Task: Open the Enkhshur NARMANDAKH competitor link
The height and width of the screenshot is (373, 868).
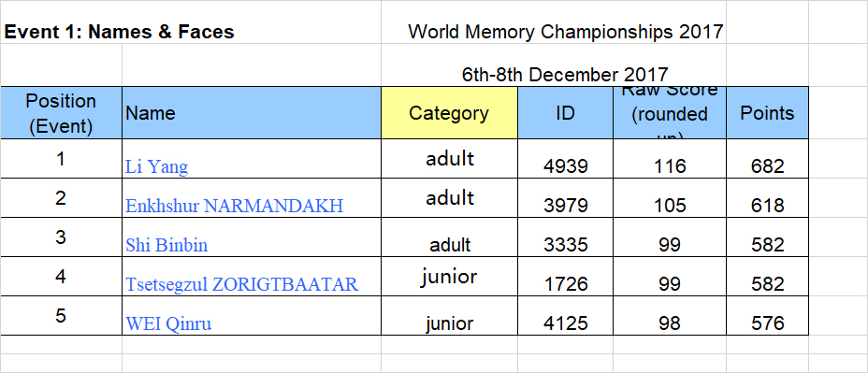Action: point(234,206)
